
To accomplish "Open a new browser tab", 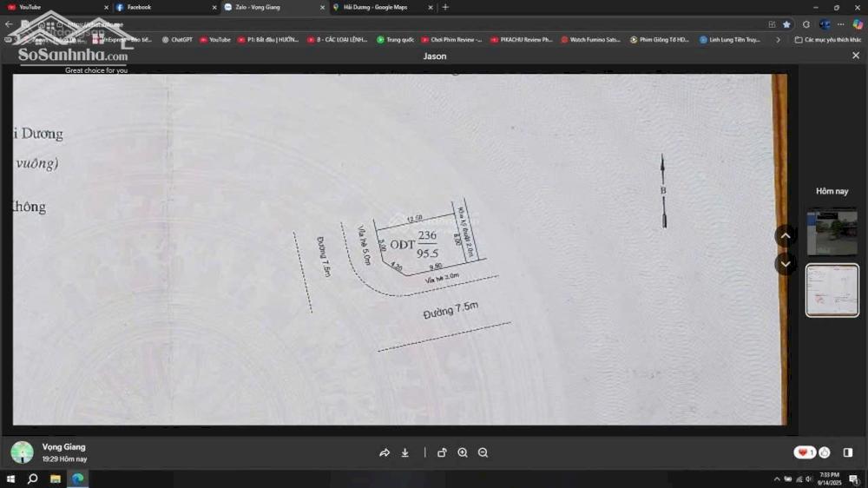I will (x=445, y=7).
